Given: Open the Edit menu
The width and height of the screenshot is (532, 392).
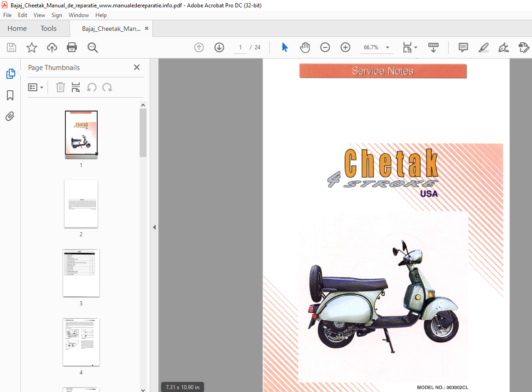Looking at the screenshot, I should [x=23, y=15].
